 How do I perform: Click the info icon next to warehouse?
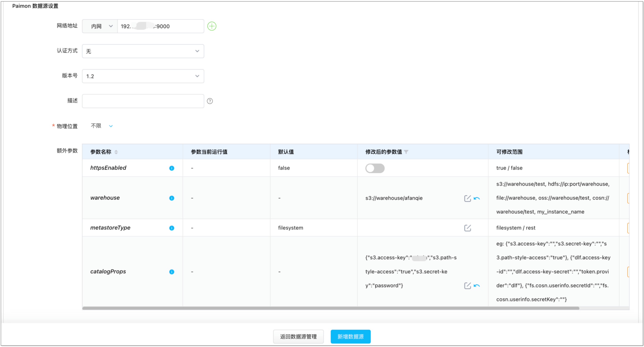coord(172,198)
